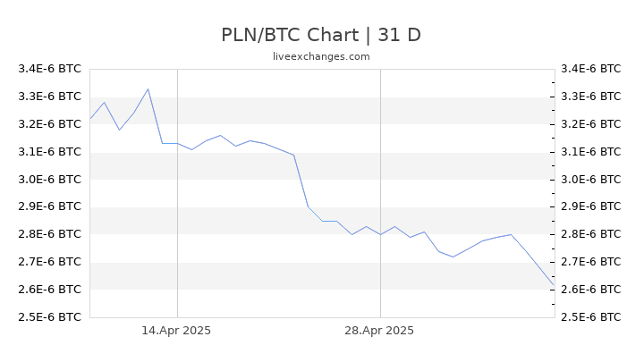Click the left 3.4E-6 BTC axis label
This screenshot has width=644, height=362.
50,69
